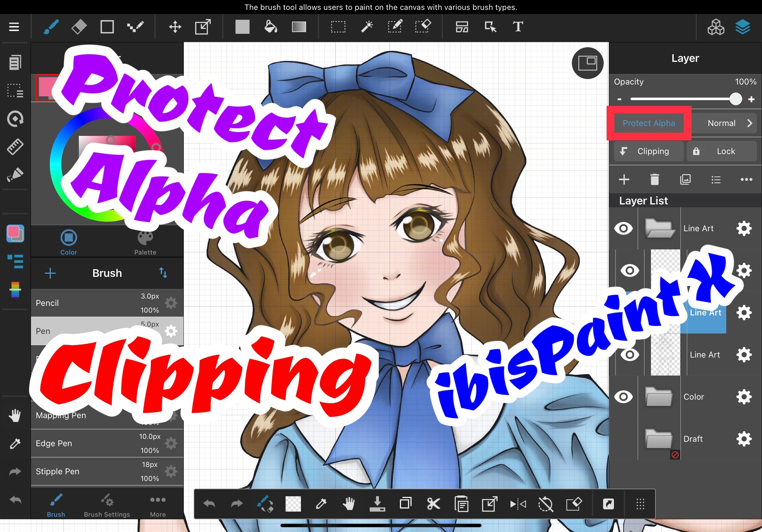Select the Brush tool in the top toolbar
762x532 pixels.
(51, 26)
